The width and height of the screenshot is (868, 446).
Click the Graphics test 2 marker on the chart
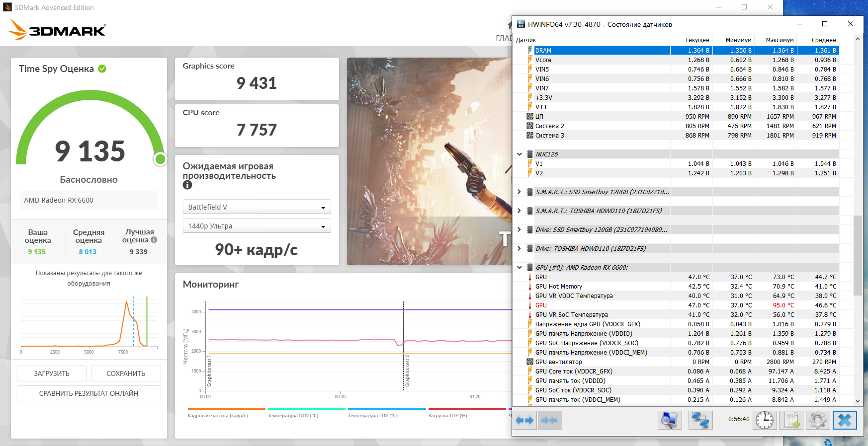click(407, 371)
